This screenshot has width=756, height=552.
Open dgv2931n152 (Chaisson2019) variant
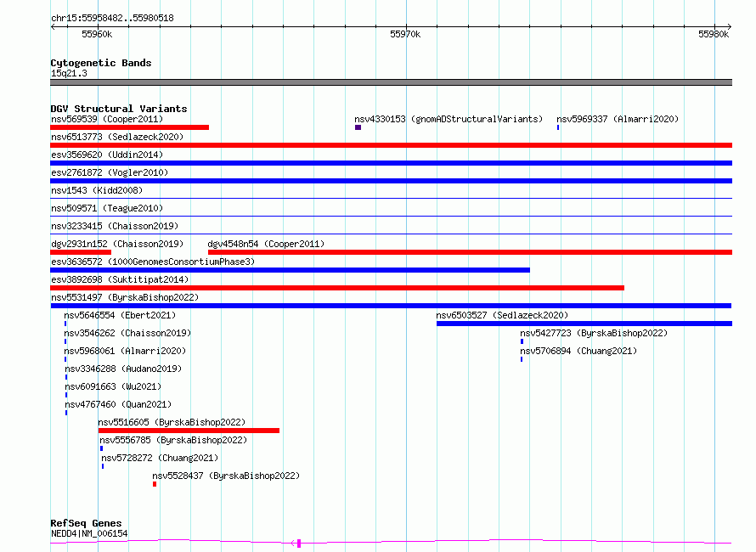117,244
